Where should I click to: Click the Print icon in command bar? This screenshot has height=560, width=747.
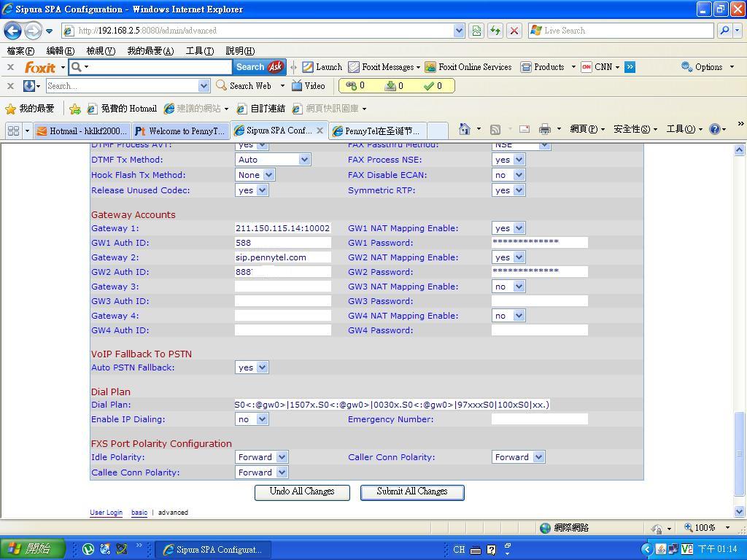544,129
